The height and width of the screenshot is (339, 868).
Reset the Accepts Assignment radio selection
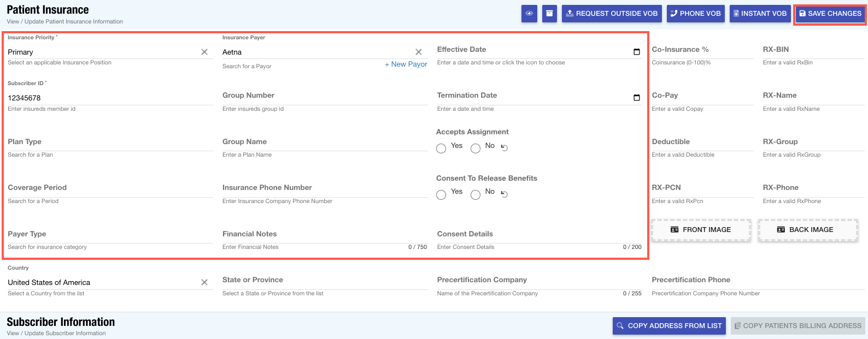point(505,148)
